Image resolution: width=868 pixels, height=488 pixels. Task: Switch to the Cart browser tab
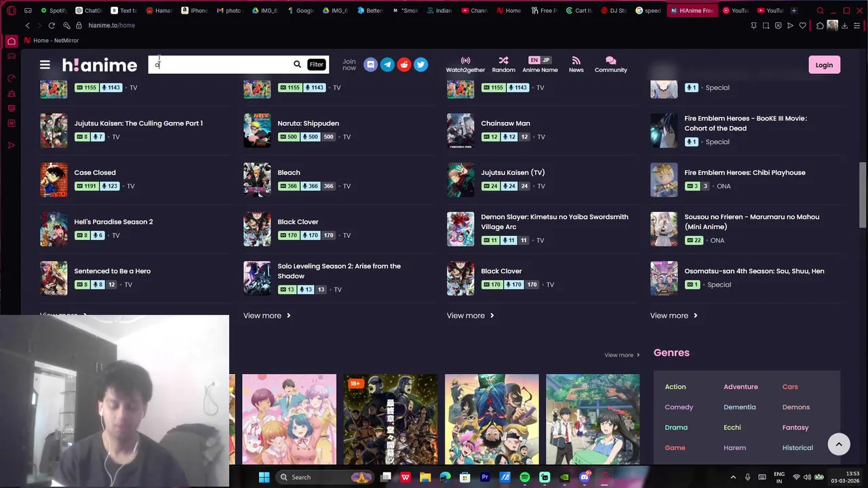(578, 10)
